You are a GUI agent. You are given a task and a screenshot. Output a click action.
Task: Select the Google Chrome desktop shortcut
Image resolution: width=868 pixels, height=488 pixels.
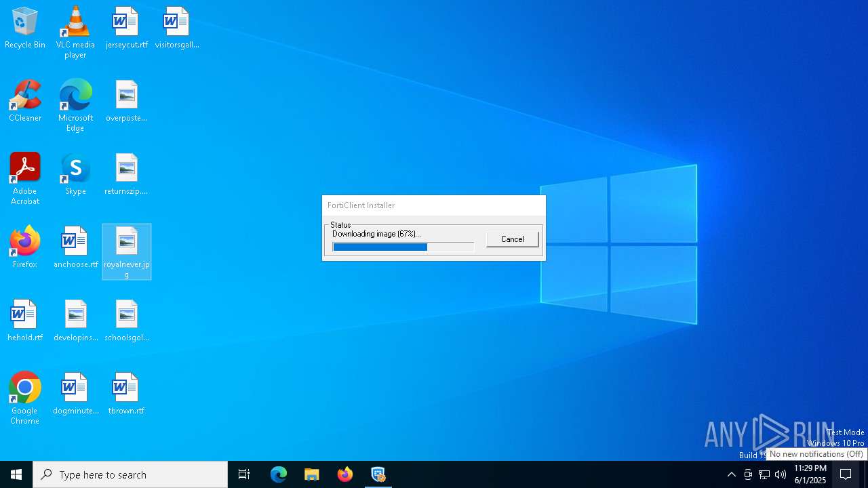25,399
